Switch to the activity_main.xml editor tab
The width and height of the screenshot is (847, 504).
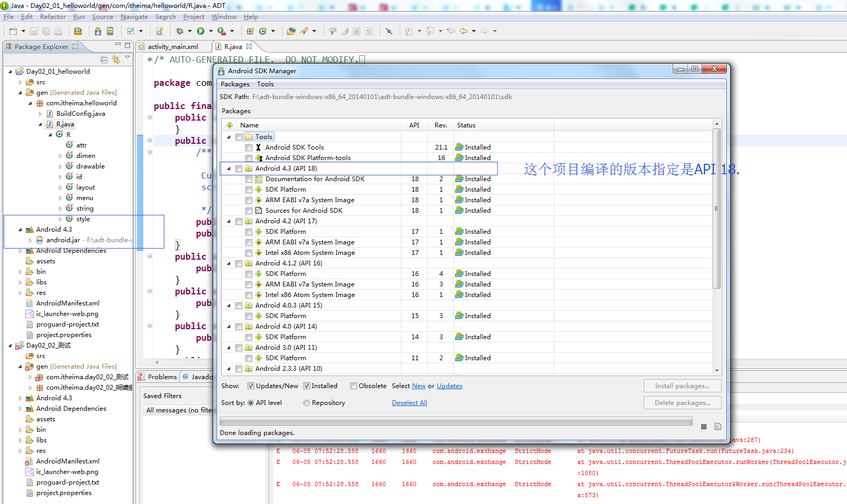[x=173, y=46]
